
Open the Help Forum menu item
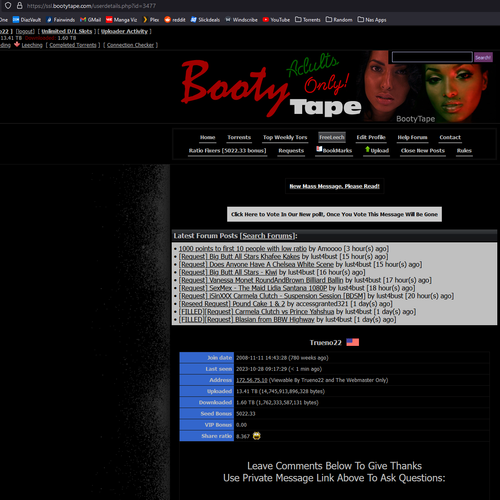pyautogui.click(x=412, y=137)
